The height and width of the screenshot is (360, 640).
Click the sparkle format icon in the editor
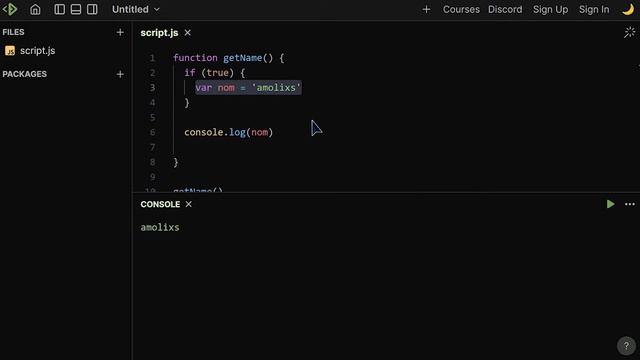point(629,32)
